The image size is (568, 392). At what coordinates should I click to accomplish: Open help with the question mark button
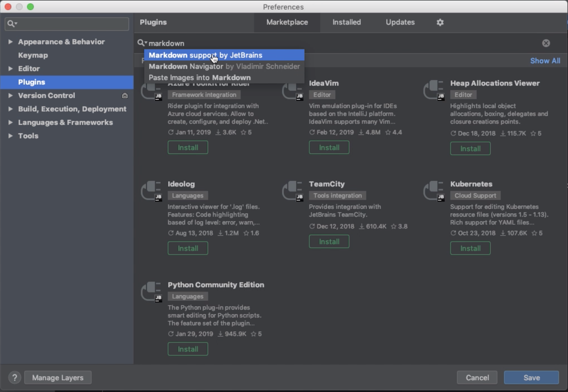click(15, 378)
